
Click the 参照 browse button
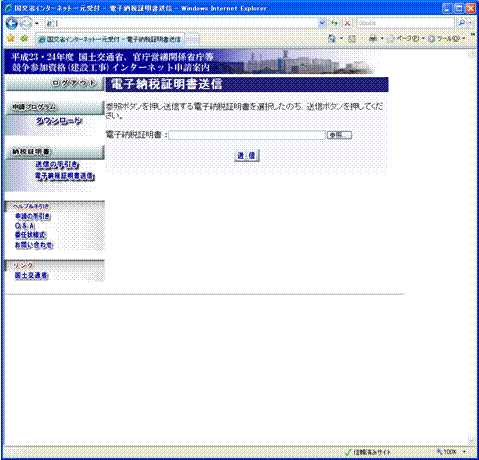pos(339,135)
